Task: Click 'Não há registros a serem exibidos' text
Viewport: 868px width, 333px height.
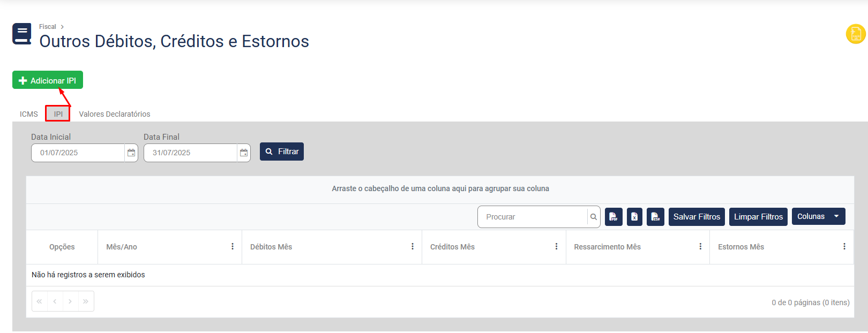Action: coord(88,275)
